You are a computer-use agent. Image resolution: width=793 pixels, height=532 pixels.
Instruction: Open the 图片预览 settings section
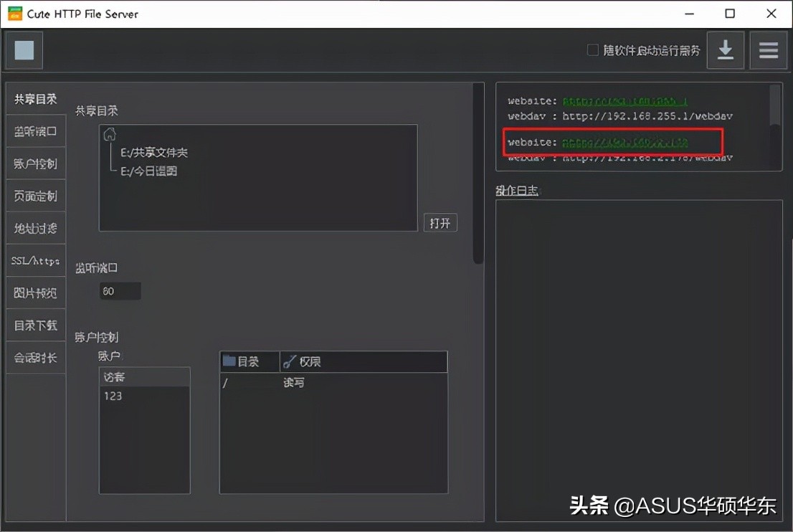point(35,293)
